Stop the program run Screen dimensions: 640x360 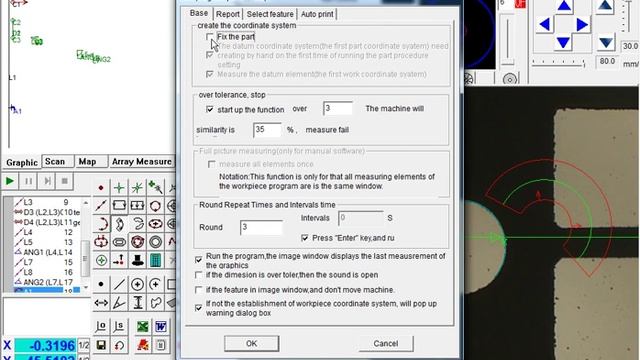64,181
